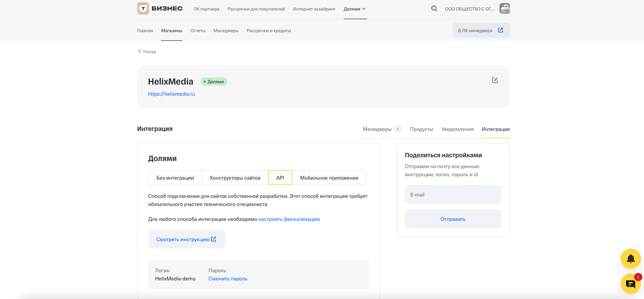Screen dimensions: 644x299
Task: Open the настроить фискализацию link
Action: 289,219
